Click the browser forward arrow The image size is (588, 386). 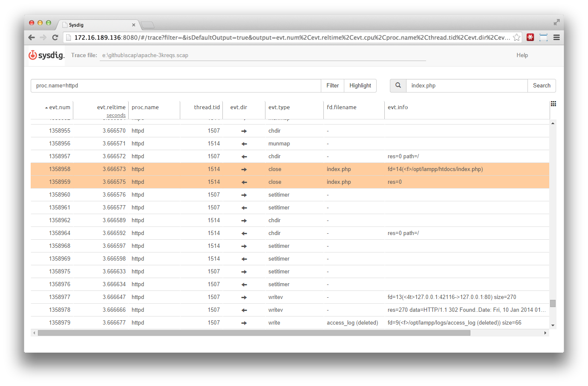pyautogui.click(x=43, y=38)
